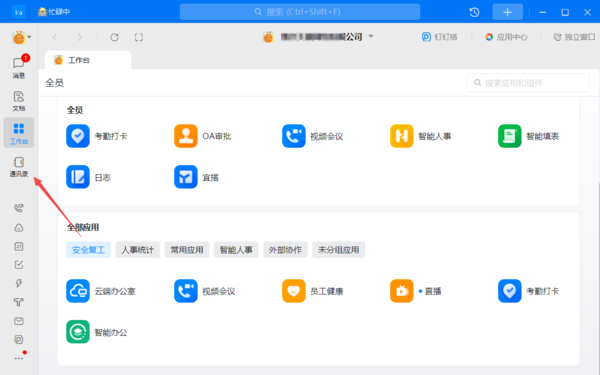600x375 pixels.
Task: Open the OA审批 app
Action: [x=203, y=136]
